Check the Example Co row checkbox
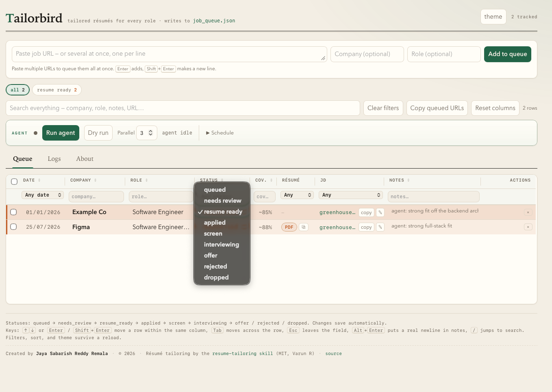The height and width of the screenshot is (392, 552). pyautogui.click(x=13, y=212)
